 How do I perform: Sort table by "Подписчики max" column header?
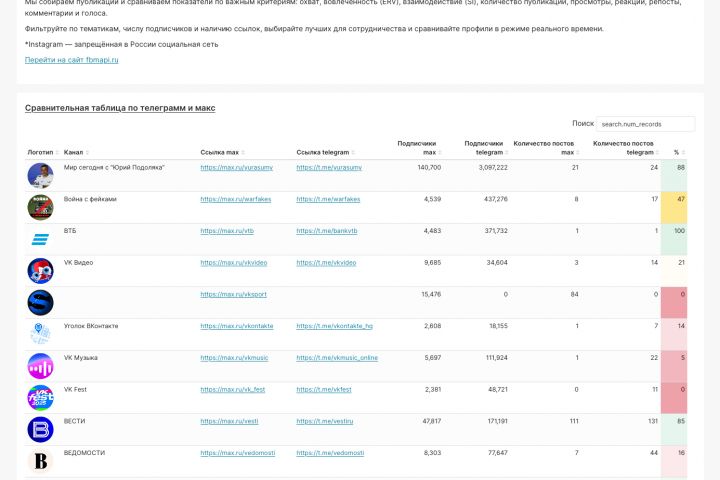pos(416,148)
